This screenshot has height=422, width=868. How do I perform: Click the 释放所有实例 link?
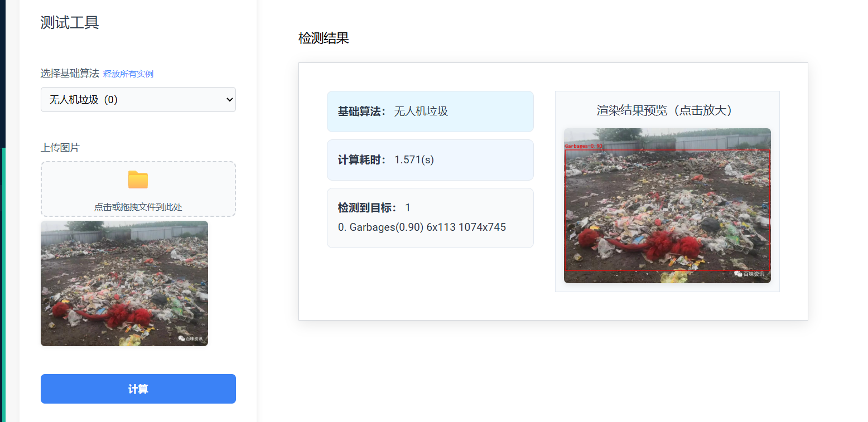[128, 74]
